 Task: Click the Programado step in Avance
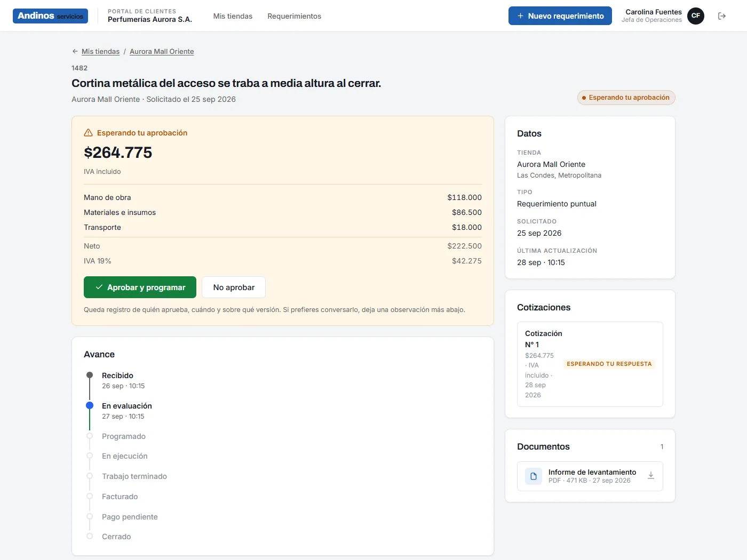pyautogui.click(x=124, y=436)
